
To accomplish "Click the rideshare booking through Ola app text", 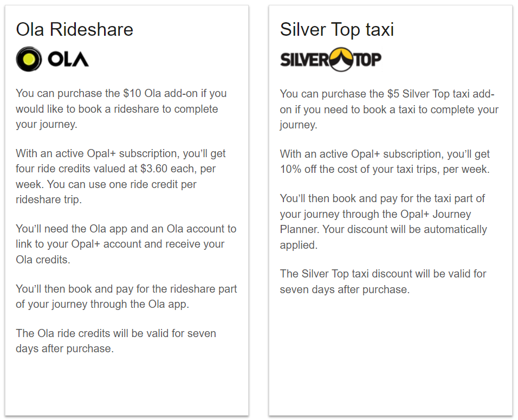I will tap(127, 296).
